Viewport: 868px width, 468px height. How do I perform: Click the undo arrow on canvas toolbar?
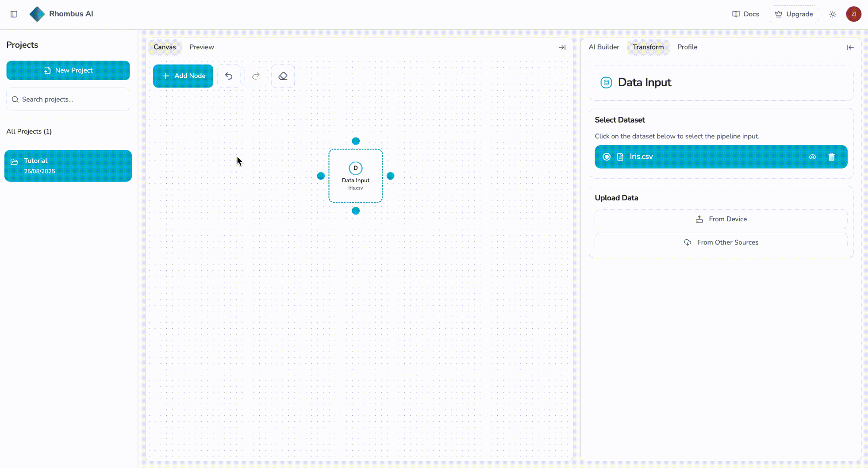tap(229, 76)
